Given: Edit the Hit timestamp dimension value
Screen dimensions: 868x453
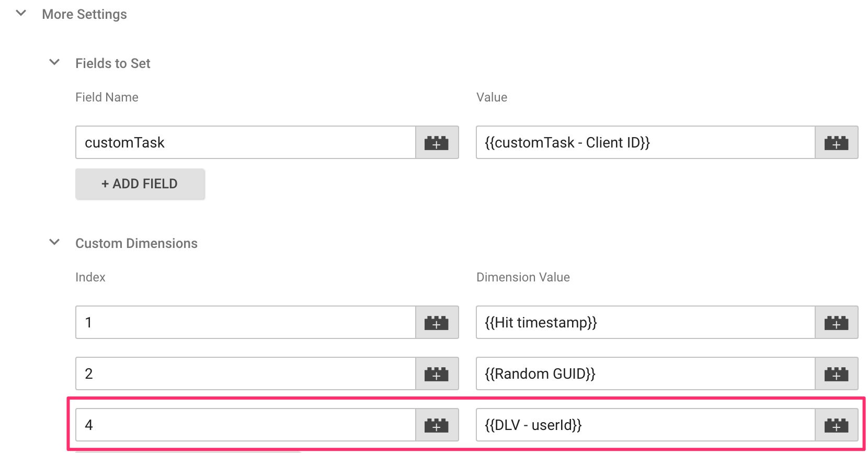Looking at the screenshot, I should click(x=646, y=322).
